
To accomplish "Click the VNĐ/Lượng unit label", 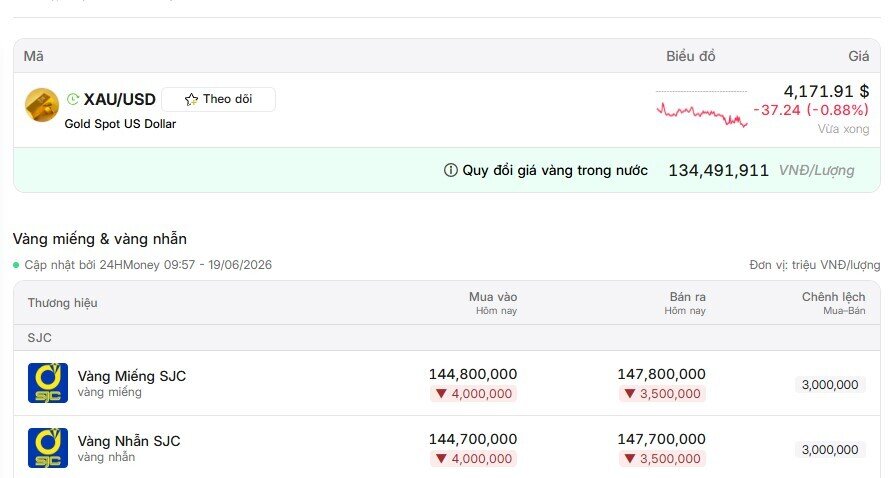I will (817, 170).
